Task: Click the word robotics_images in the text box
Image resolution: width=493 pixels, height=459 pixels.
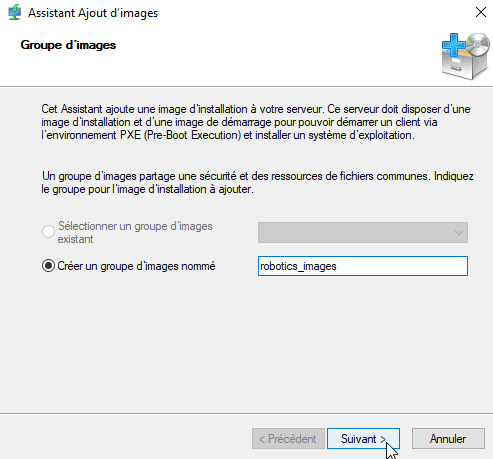Action: tap(298, 266)
